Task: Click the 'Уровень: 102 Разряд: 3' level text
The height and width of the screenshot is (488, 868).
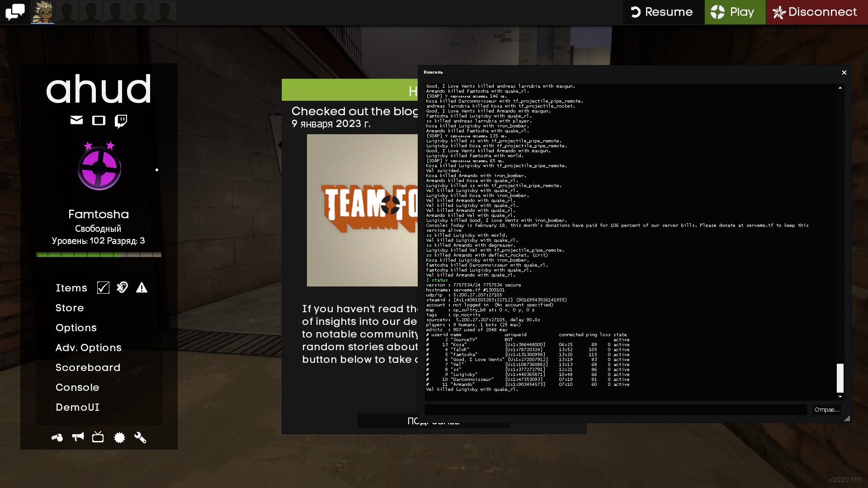Action: (98, 241)
